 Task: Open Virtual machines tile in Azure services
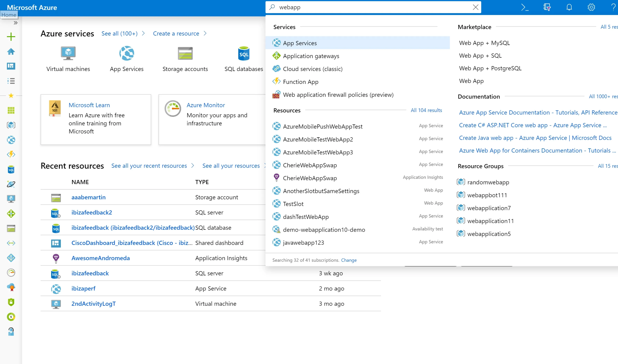point(68,59)
